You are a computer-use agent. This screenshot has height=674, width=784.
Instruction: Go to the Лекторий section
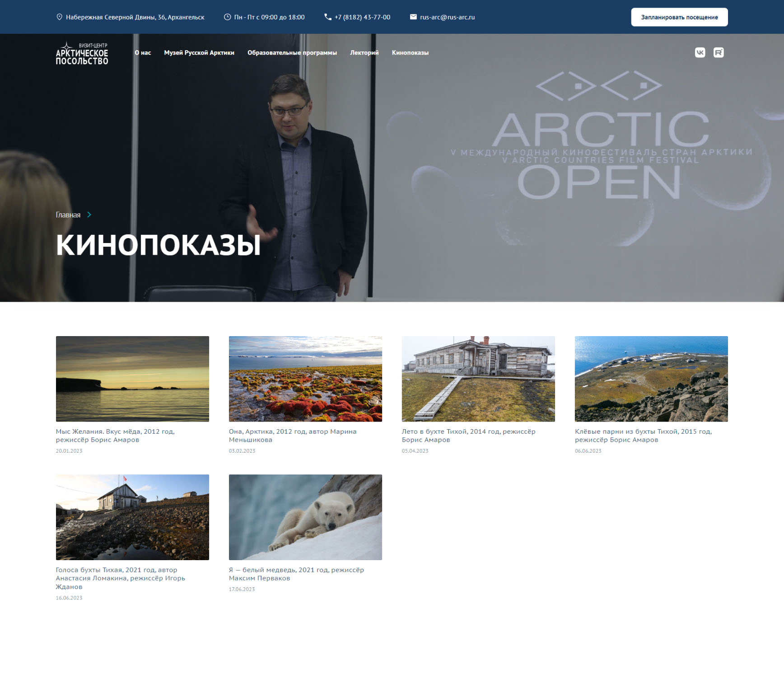point(364,53)
